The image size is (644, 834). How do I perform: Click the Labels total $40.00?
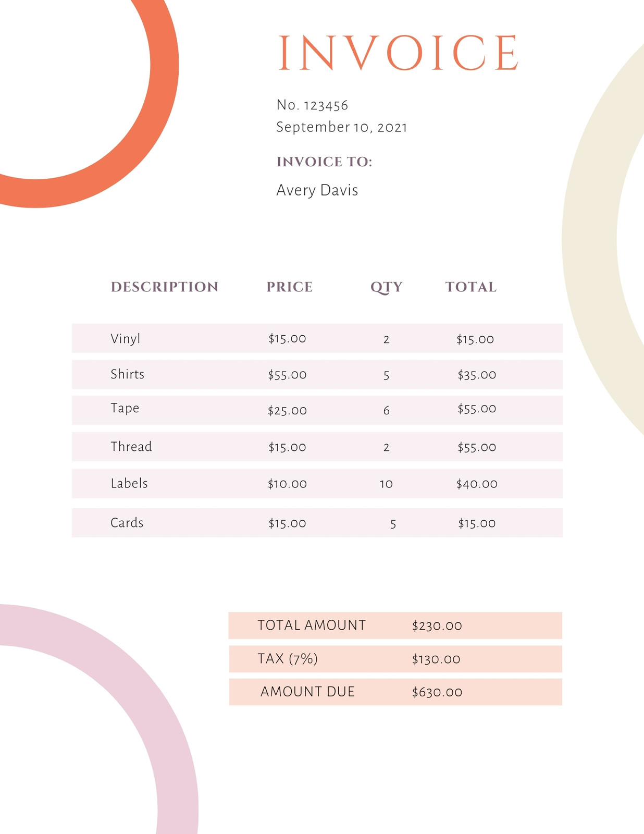point(477,484)
